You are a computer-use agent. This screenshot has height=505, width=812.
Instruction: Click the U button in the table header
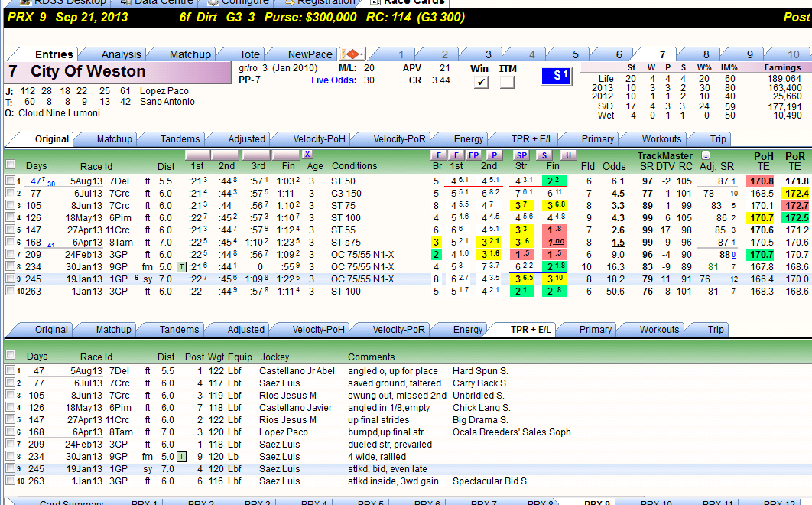pyautogui.click(x=568, y=155)
